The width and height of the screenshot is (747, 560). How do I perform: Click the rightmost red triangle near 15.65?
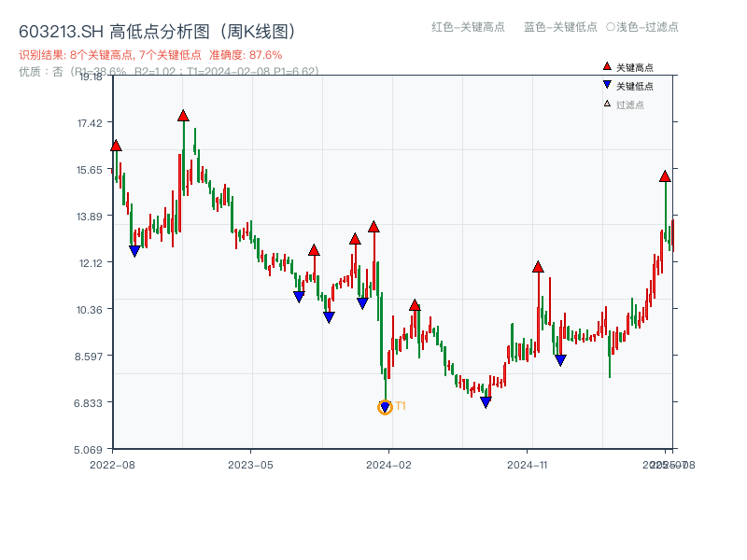coord(665,175)
